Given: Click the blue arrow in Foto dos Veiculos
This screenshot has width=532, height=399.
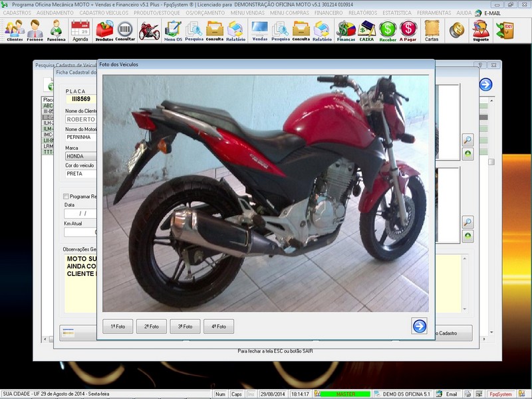Looking at the screenshot, I should 420,326.
